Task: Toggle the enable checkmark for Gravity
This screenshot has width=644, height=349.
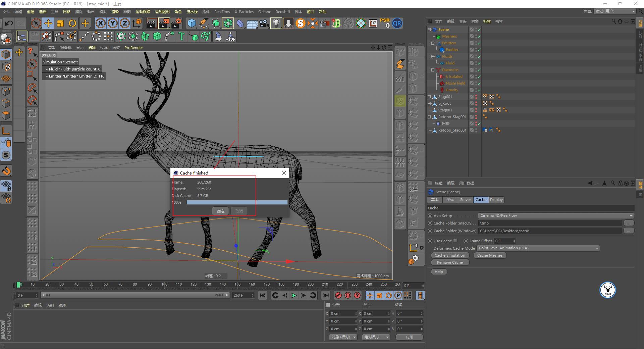Action: [x=479, y=90]
